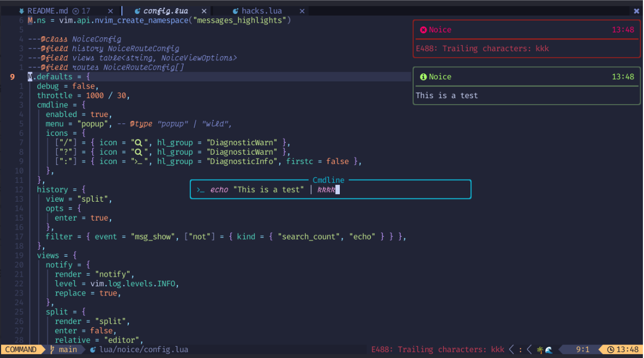This screenshot has height=358, width=644.
Task: Click the word echo in the Cmdline
Action: 220,190
